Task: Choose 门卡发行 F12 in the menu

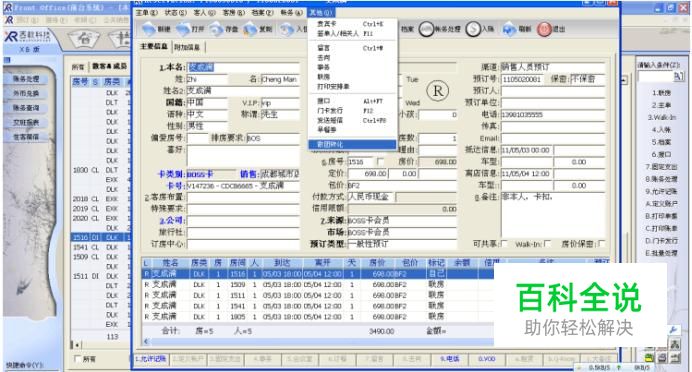Action: pyautogui.click(x=352, y=111)
